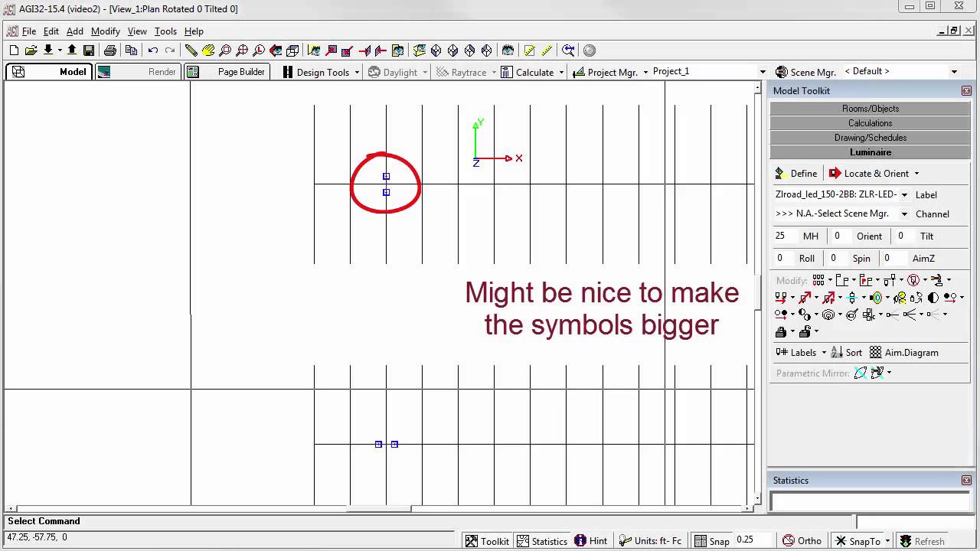Click the Copy icon in toolbar

pyautogui.click(x=132, y=51)
